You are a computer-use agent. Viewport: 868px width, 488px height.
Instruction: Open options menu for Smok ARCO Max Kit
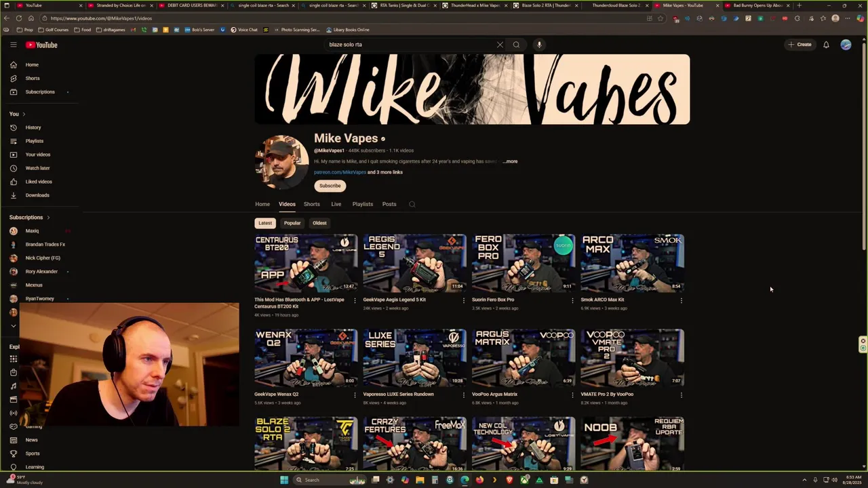(681, 300)
